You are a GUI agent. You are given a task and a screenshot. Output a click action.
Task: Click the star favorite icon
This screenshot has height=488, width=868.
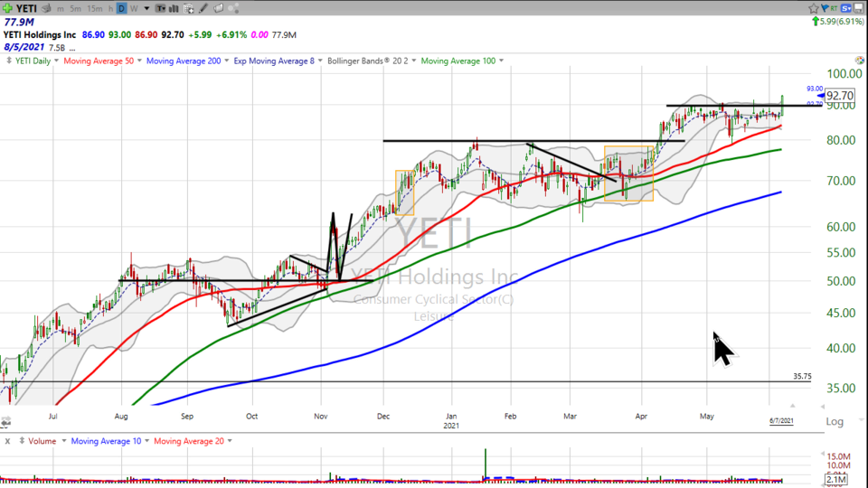click(813, 8)
